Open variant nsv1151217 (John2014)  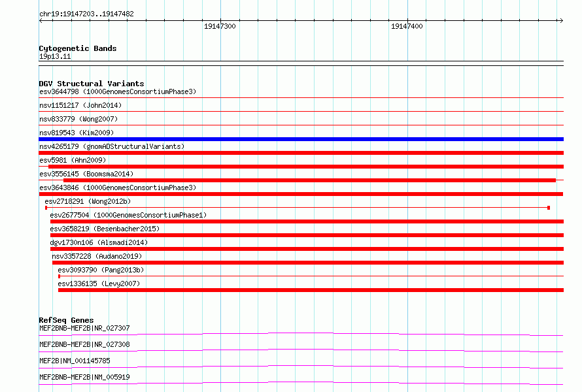(80, 105)
